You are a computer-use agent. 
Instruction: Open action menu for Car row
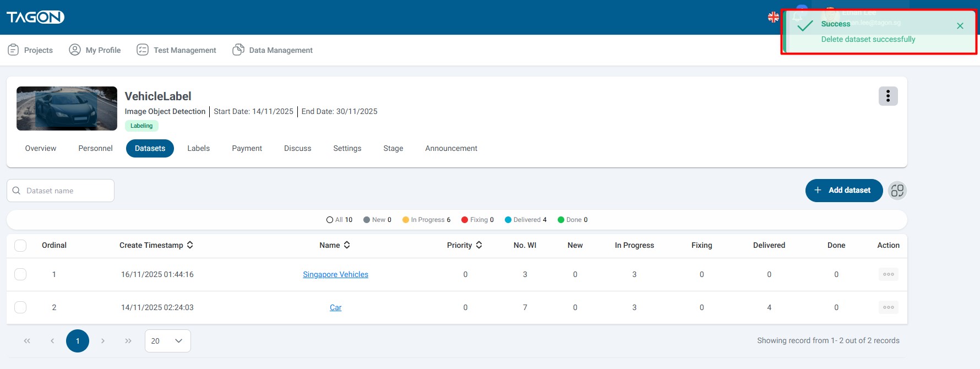(x=888, y=307)
